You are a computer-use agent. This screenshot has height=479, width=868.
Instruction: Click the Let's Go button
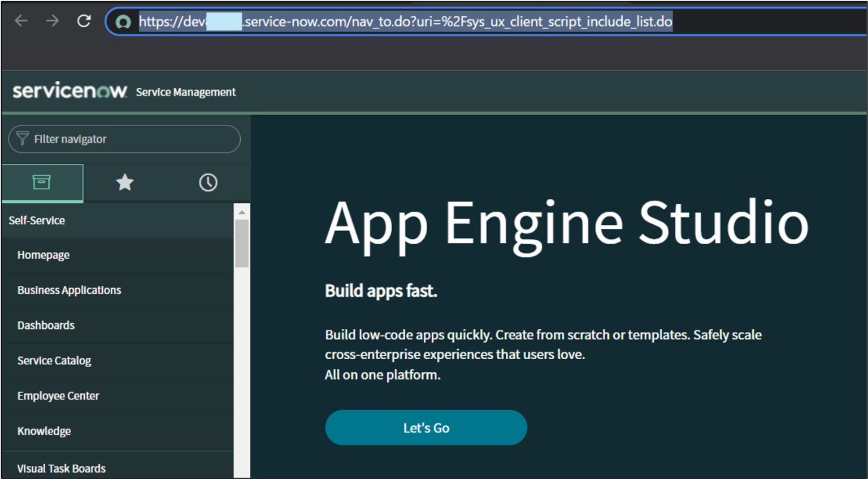tap(426, 428)
